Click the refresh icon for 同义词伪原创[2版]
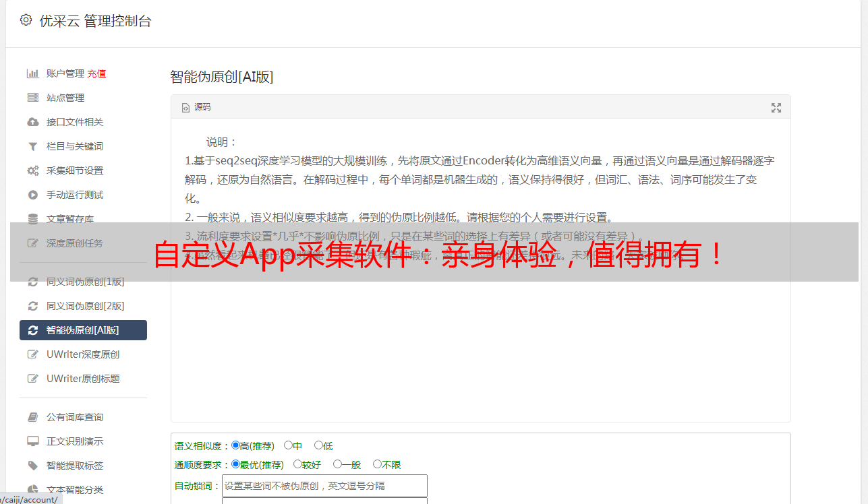Image resolution: width=868 pixels, height=504 pixels. (x=32, y=306)
